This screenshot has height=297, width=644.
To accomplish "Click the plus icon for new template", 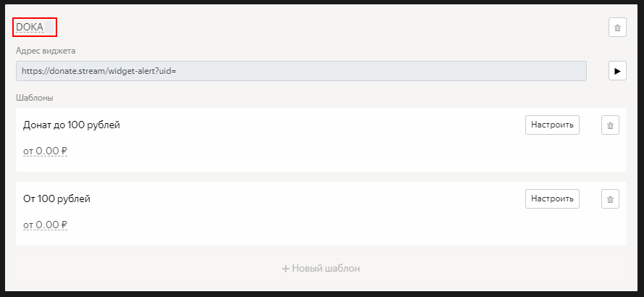I will (286, 269).
